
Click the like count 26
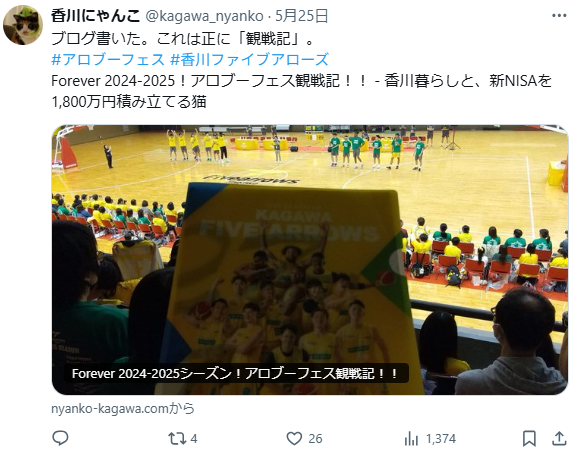(315, 439)
